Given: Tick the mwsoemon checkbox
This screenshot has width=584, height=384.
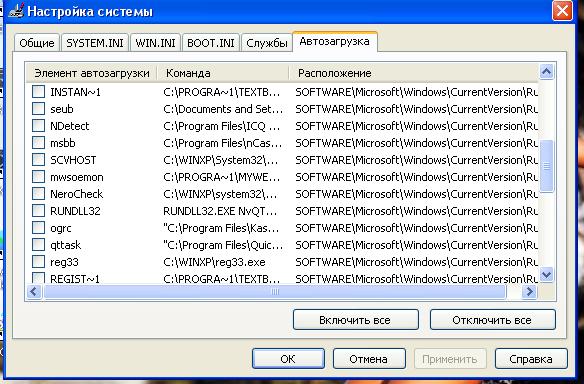Looking at the screenshot, I should [38, 177].
